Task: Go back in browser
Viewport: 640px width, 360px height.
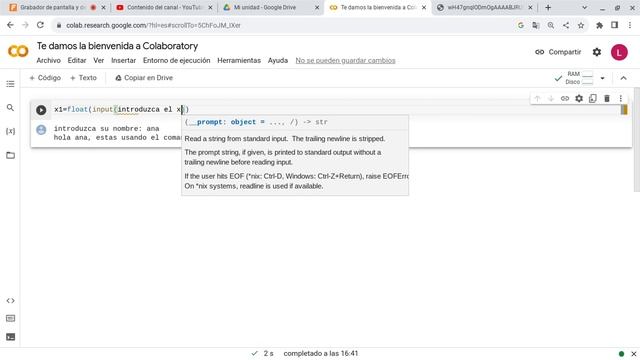Action: [10, 25]
